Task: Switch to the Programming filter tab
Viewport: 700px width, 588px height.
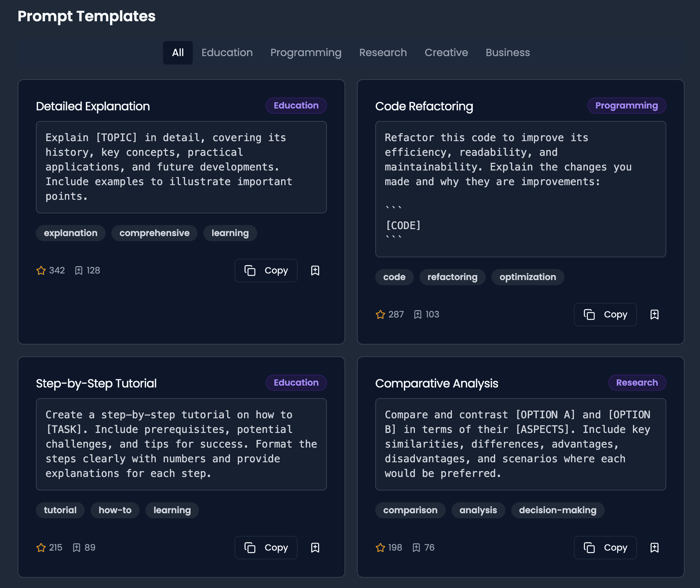Action: pyautogui.click(x=306, y=52)
